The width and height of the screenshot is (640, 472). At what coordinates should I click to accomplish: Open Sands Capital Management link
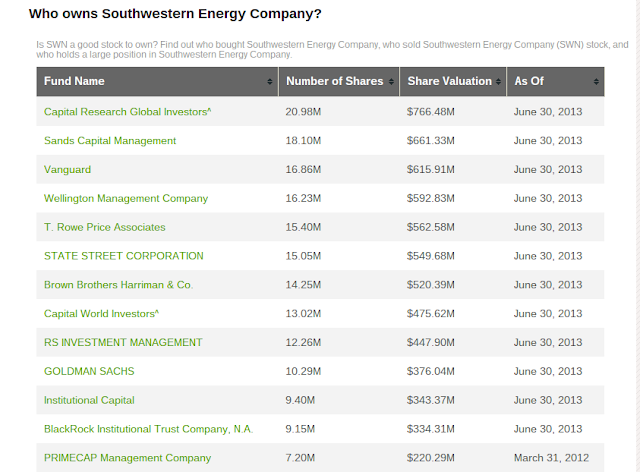click(110, 140)
